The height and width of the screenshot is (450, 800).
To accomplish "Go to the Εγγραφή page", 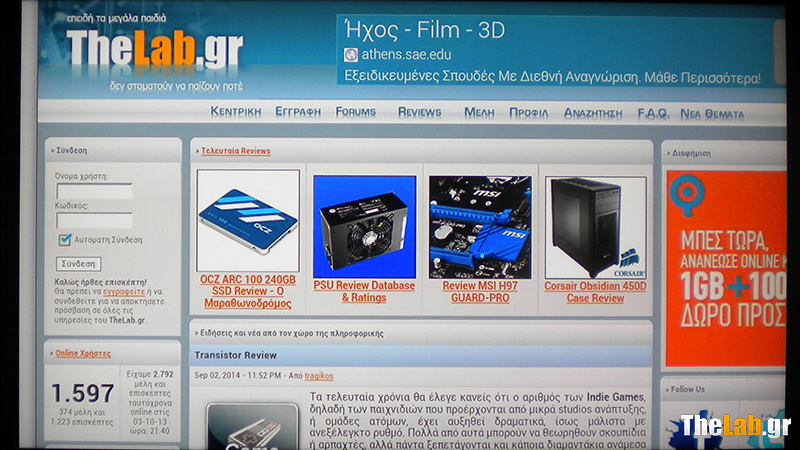I will tap(298, 112).
